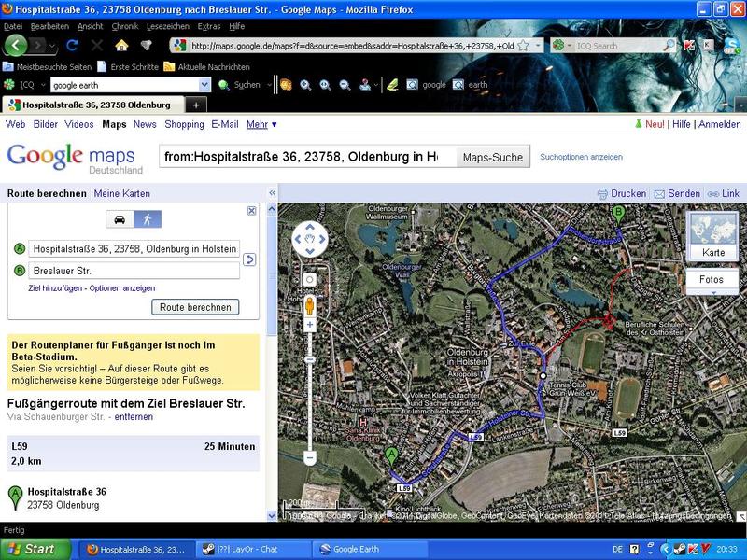Open the ICQ logo menu dropdown
747x560 pixels.
tap(43, 85)
